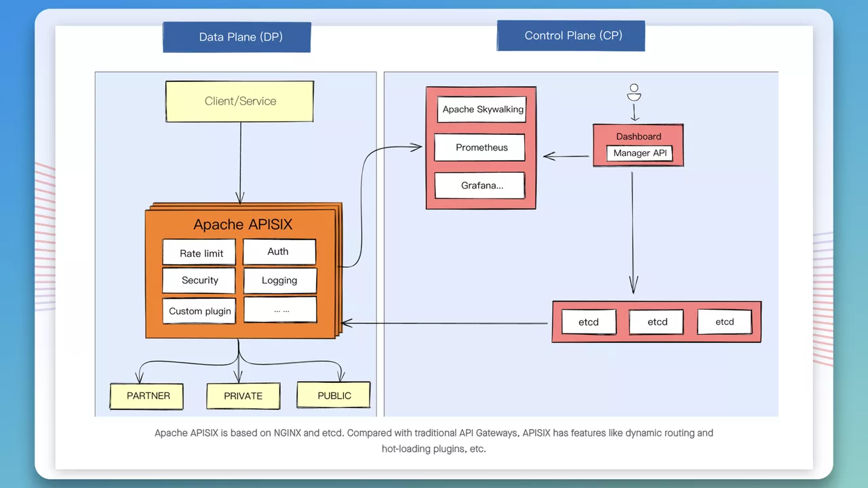Image resolution: width=868 pixels, height=488 pixels.
Task: Click the right etcd node
Action: click(x=725, y=321)
